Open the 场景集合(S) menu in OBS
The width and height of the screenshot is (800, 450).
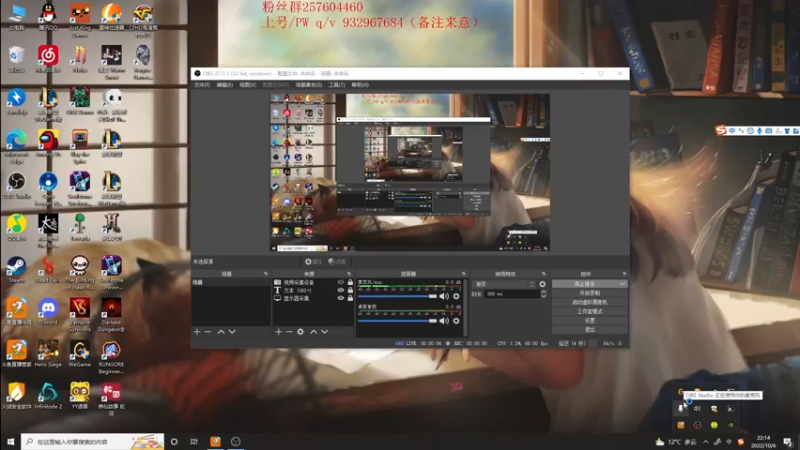(x=309, y=85)
